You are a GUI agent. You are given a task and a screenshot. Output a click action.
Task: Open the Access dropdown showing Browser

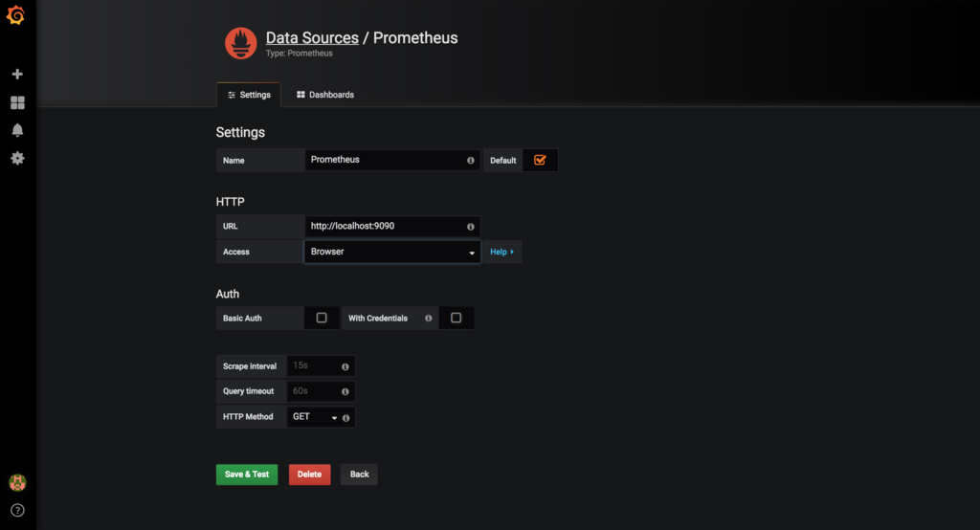point(392,252)
